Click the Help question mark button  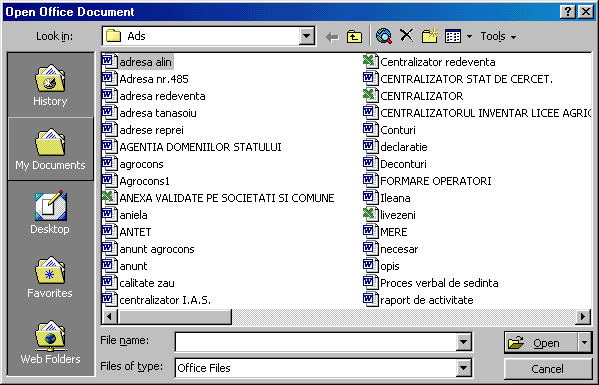pos(568,12)
